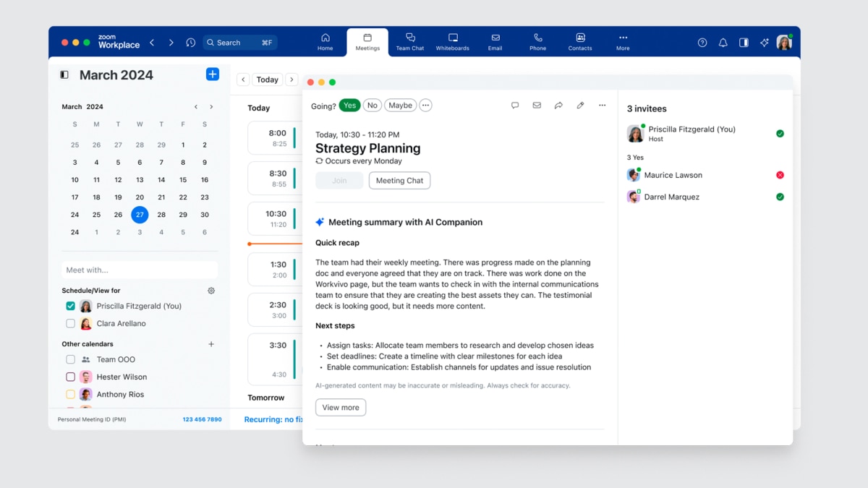Viewport: 868px width, 488px height.
Task: Click Maurice Lawson's red declined status icon
Action: [780, 175]
